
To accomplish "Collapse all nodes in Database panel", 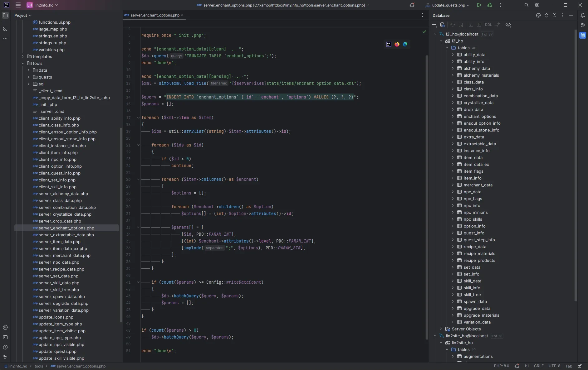I will pos(555,15).
